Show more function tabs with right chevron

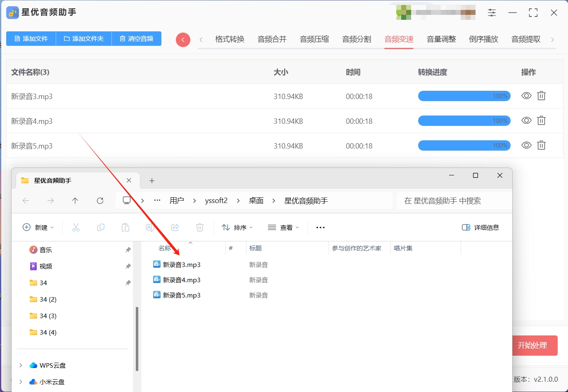(552, 40)
